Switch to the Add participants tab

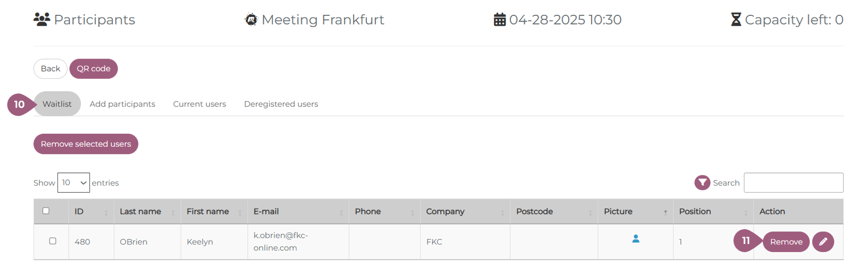point(122,104)
